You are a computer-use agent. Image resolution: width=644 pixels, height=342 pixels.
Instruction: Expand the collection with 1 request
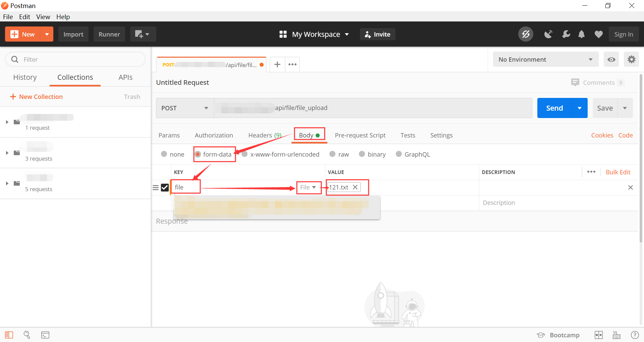[7, 122]
